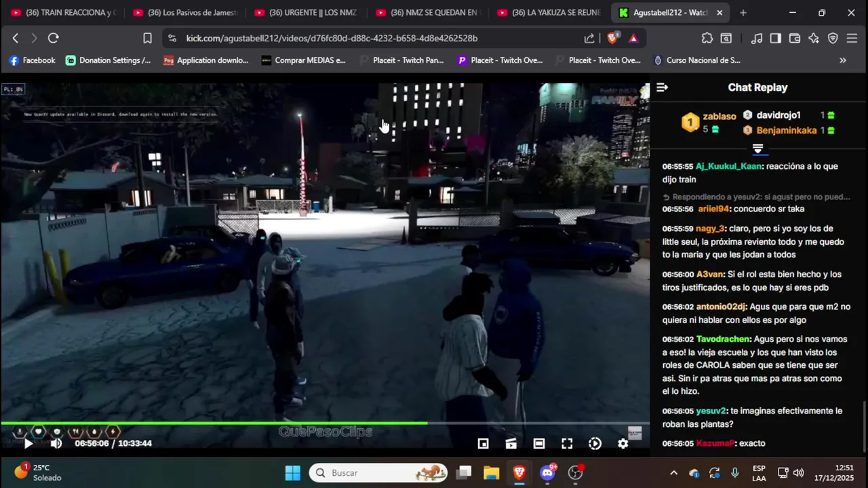
Task: Show hidden system tray icons
Action: coord(673,473)
